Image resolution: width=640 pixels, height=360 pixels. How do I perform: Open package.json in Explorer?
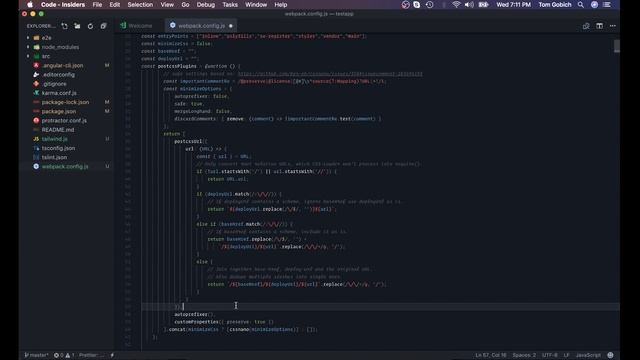click(x=59, y=111)
